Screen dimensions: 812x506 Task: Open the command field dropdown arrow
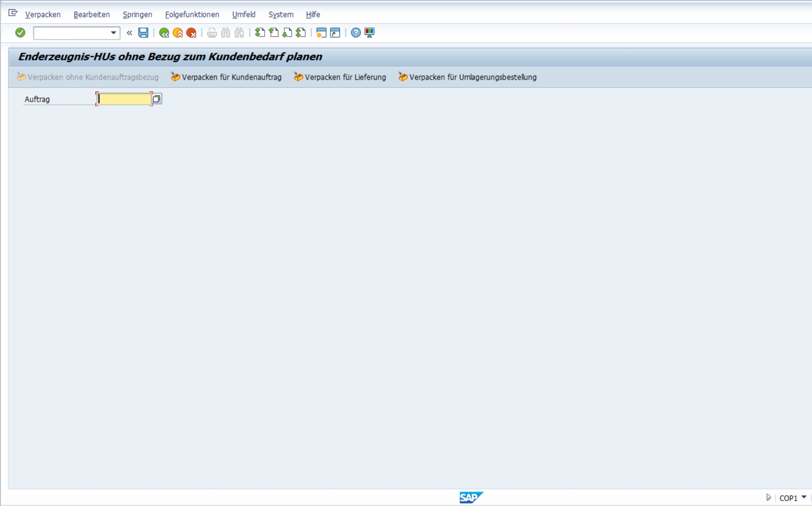(x=114, y=33)
